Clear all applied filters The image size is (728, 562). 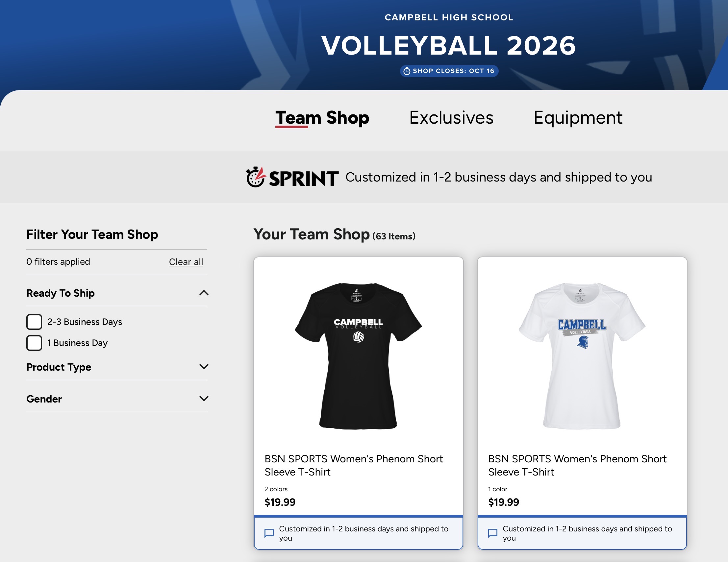pos(186,262)
